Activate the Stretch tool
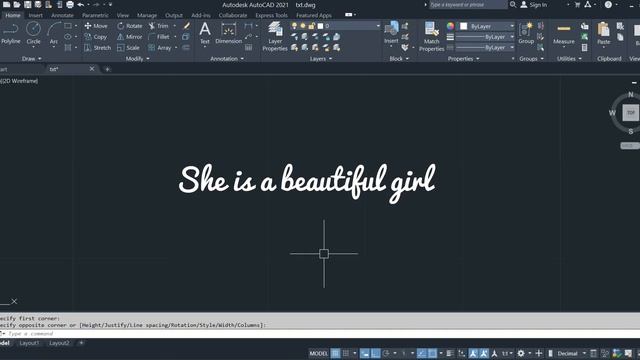This screenshot has width=640, height=360. point(98,48)
